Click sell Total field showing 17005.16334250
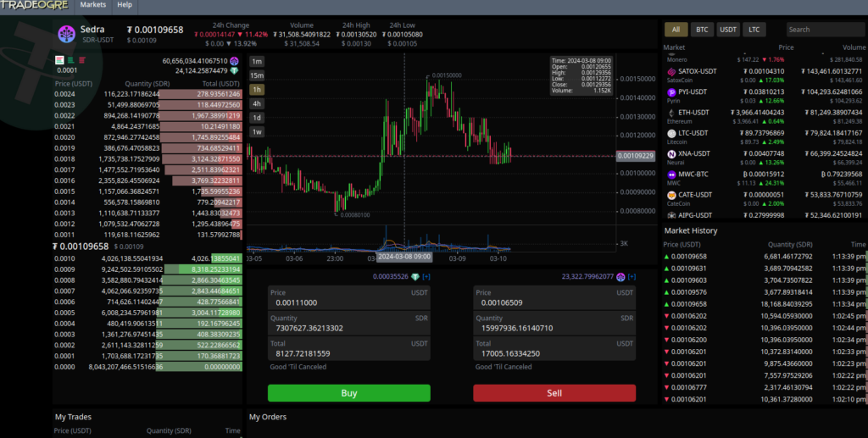 coord(554,349)
